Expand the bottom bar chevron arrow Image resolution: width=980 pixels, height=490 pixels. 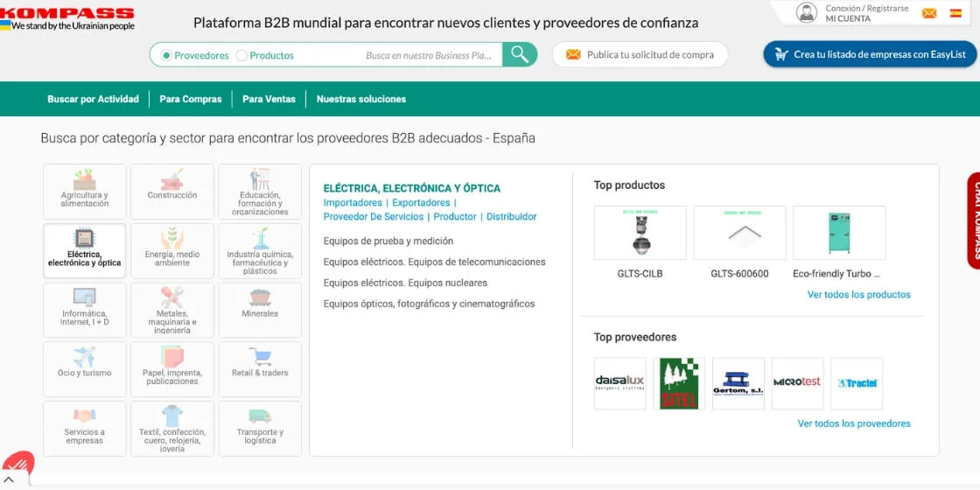(10, 480)
